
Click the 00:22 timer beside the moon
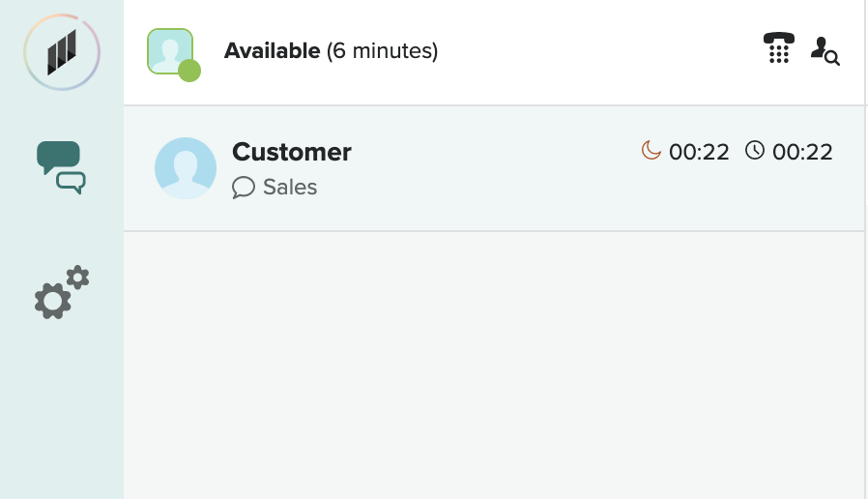pos(699,152)
